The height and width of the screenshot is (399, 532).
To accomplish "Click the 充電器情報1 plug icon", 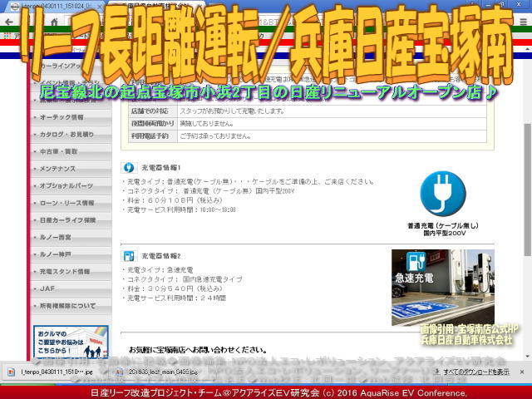I will click(129, 167).
